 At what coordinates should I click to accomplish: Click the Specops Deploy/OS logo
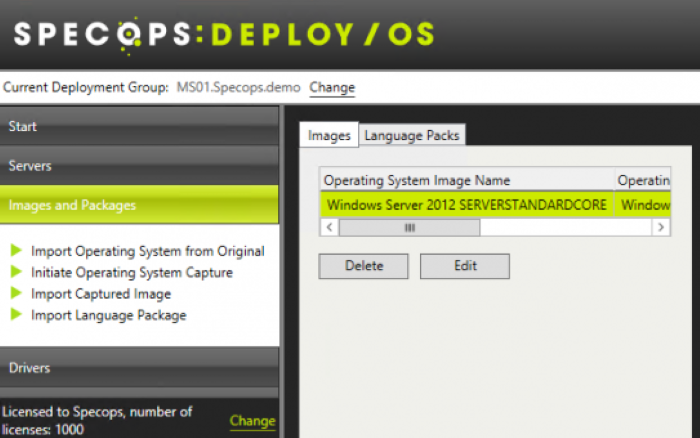(x=224, y=35)
